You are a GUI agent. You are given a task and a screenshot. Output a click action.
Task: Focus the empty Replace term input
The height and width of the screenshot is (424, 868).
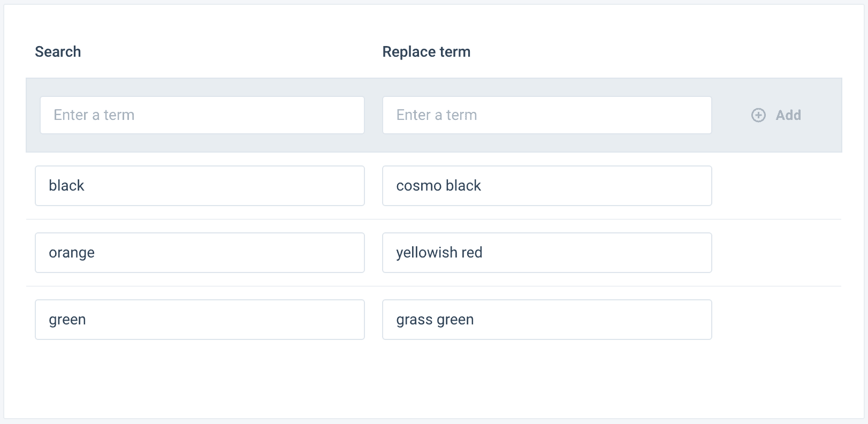point(546,115)
